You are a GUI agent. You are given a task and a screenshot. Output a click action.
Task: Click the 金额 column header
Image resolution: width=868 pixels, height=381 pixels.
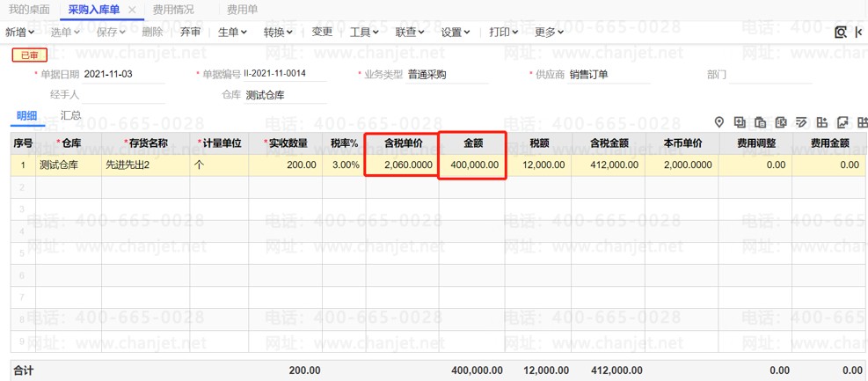472,143
